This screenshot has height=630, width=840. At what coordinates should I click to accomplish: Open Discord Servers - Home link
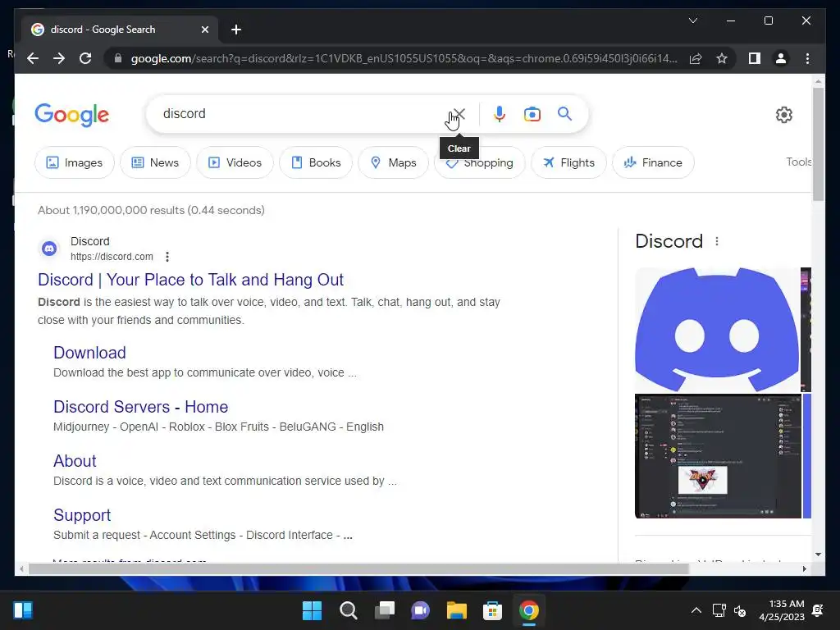(141, 407)
